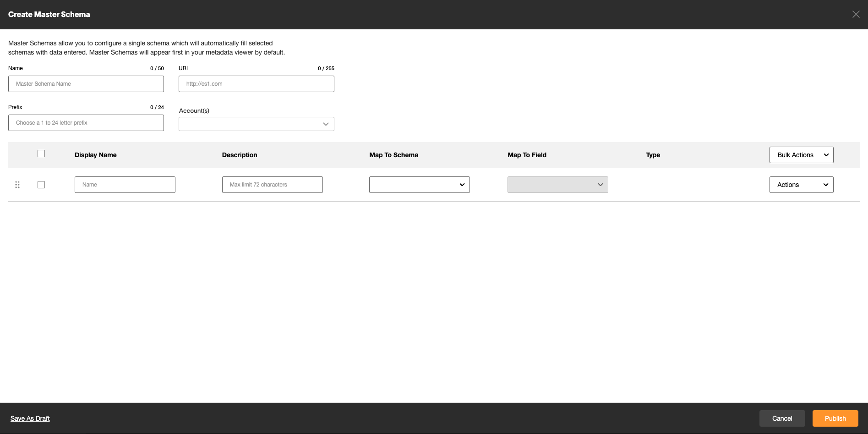The width and height of the screenshot is (868, 434).
Task: Open the Actions menu for the row
Action: point(801,185)
